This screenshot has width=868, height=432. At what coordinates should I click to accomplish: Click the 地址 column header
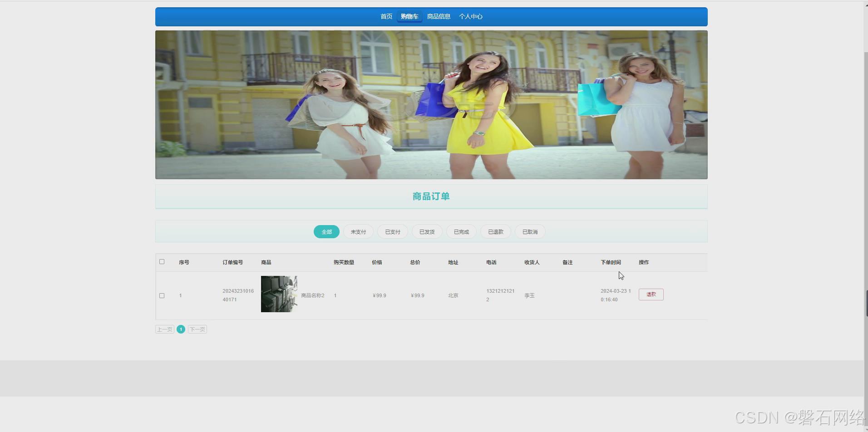(453, 262)
